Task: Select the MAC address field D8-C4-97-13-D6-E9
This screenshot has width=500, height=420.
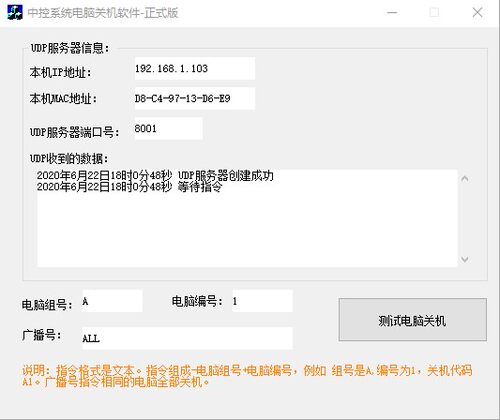Action: [x=195, y=98]
